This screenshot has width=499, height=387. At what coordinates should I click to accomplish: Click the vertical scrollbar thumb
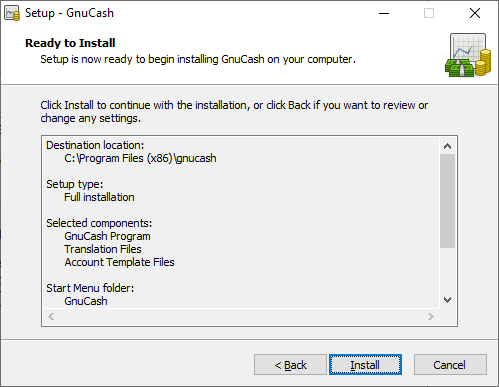coord(447,201)
